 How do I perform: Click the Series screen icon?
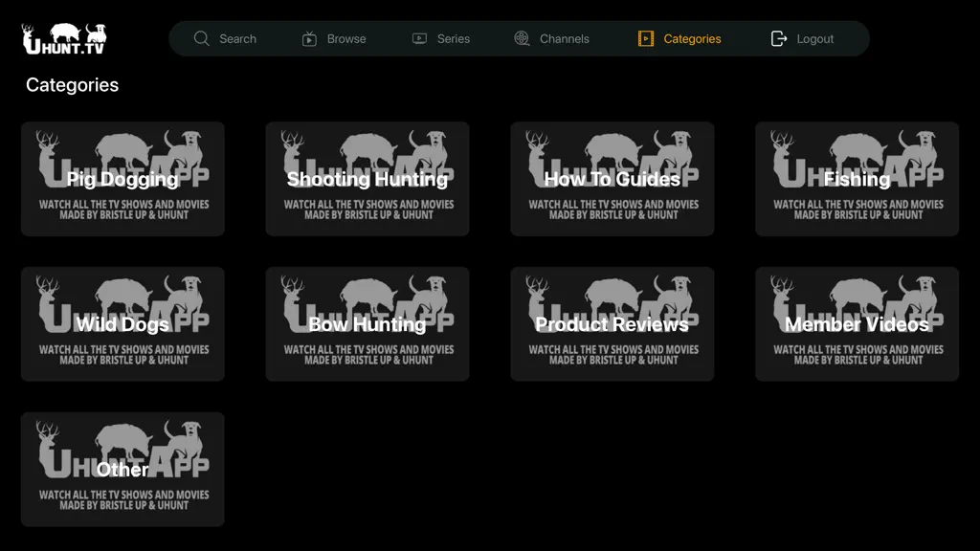[x=419, y=38]
